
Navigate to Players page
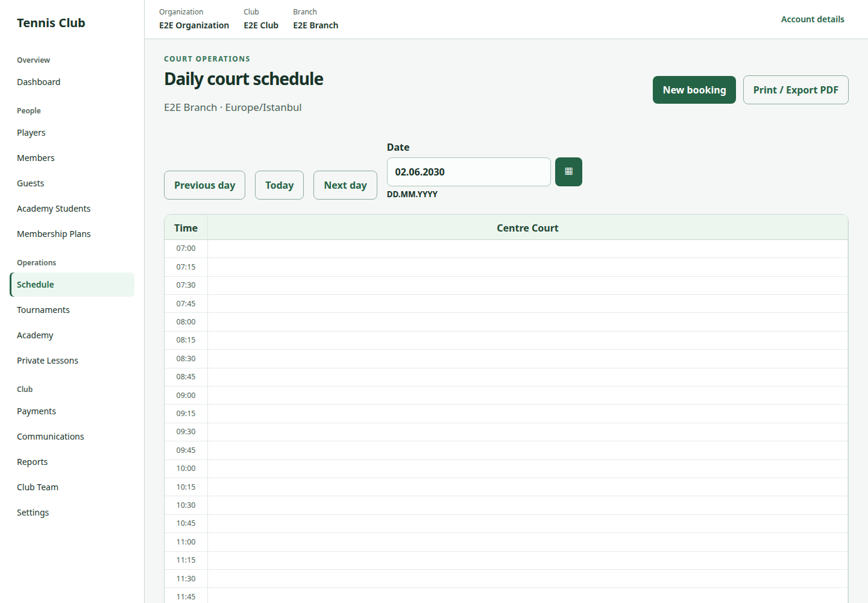[x=31, y=133]
